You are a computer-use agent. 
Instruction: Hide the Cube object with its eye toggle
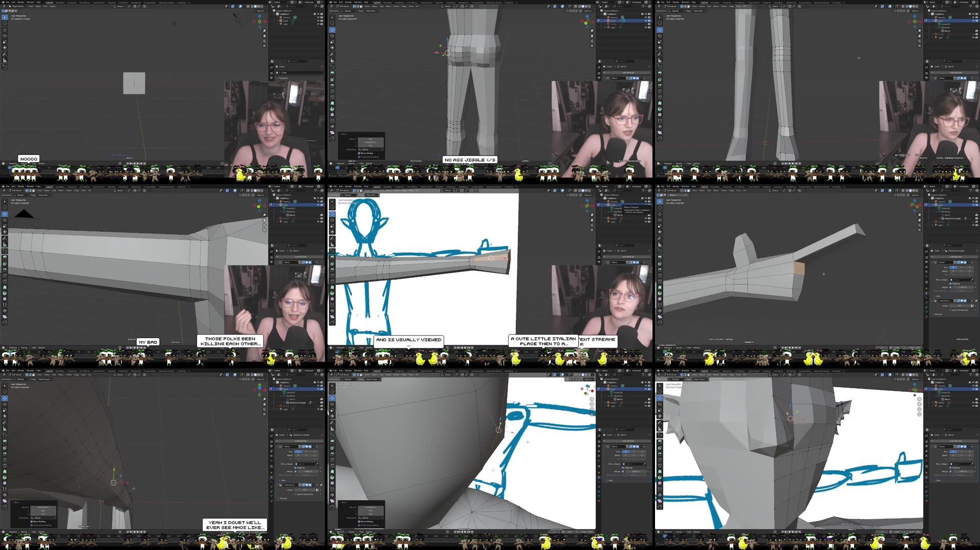tap(318, 20)
